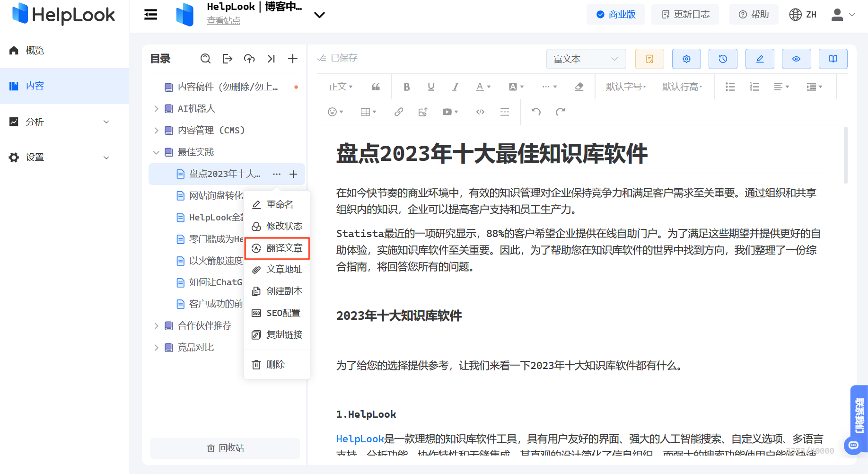Viewport: 868px width, 474px height.
Task: Undo the last edit
Action: [x=535, y=112]
